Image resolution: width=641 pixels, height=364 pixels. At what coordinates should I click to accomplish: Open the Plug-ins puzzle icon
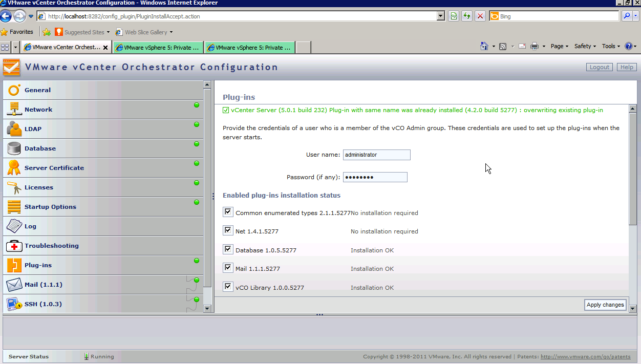click(x=14, y=265)
